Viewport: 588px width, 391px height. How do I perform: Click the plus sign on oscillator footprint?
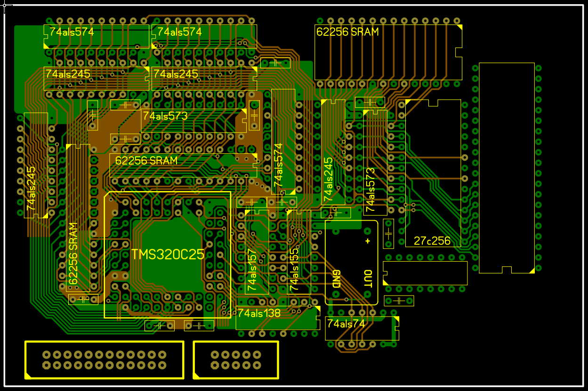coord(368,241)
